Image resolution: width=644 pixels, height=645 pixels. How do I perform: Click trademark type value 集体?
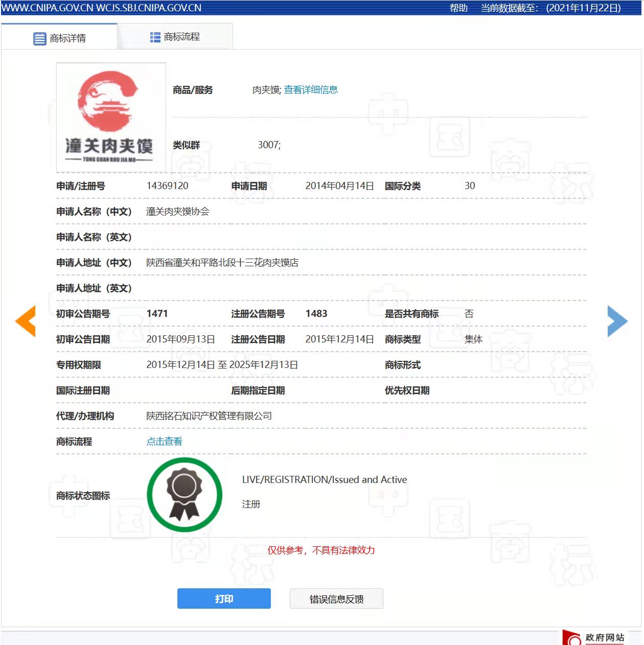(474, 339)
